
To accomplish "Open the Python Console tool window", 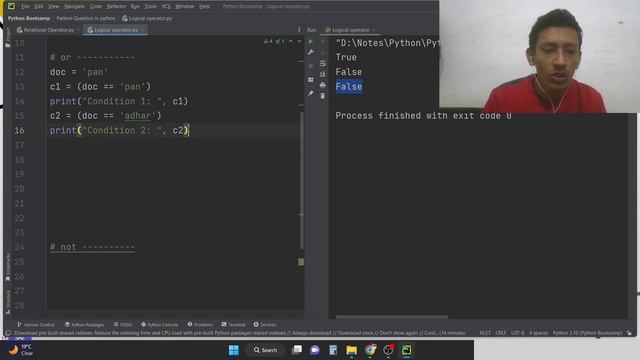I will 160,324.
